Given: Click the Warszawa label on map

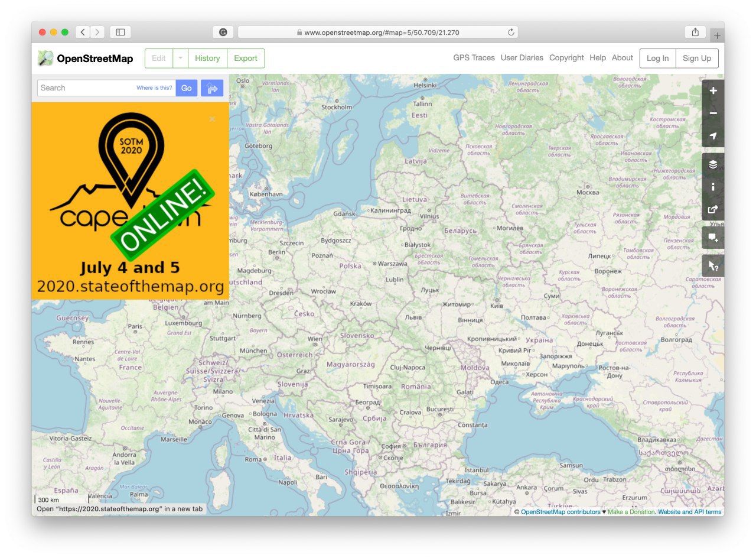Looking at the screenshot, I should [392, 264].
